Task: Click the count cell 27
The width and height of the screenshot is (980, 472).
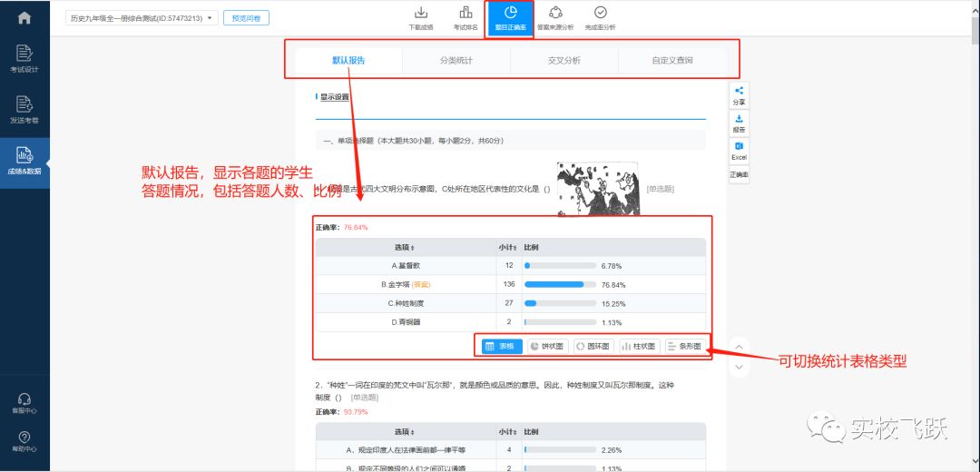Action: coord(509,303)
